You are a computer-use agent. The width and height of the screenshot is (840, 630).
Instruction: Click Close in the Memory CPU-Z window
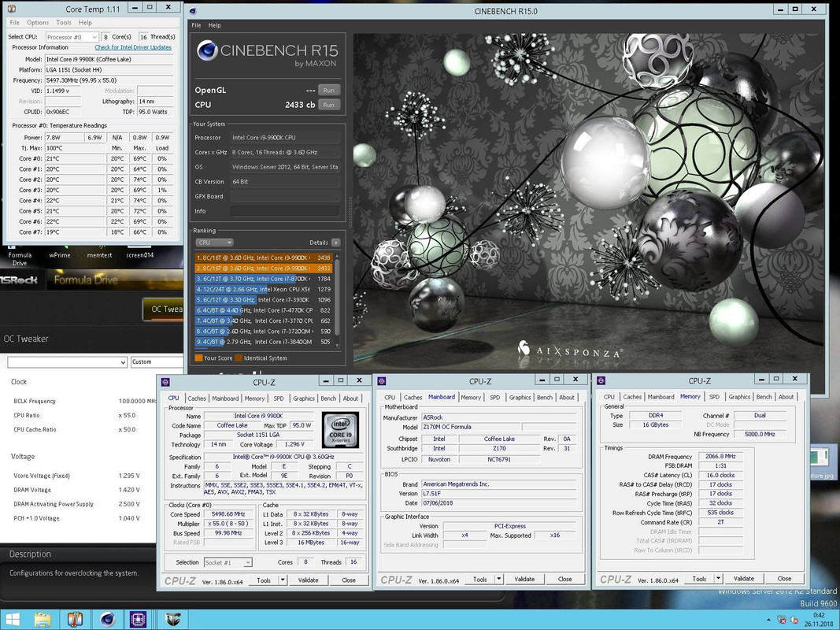(784, 579)
